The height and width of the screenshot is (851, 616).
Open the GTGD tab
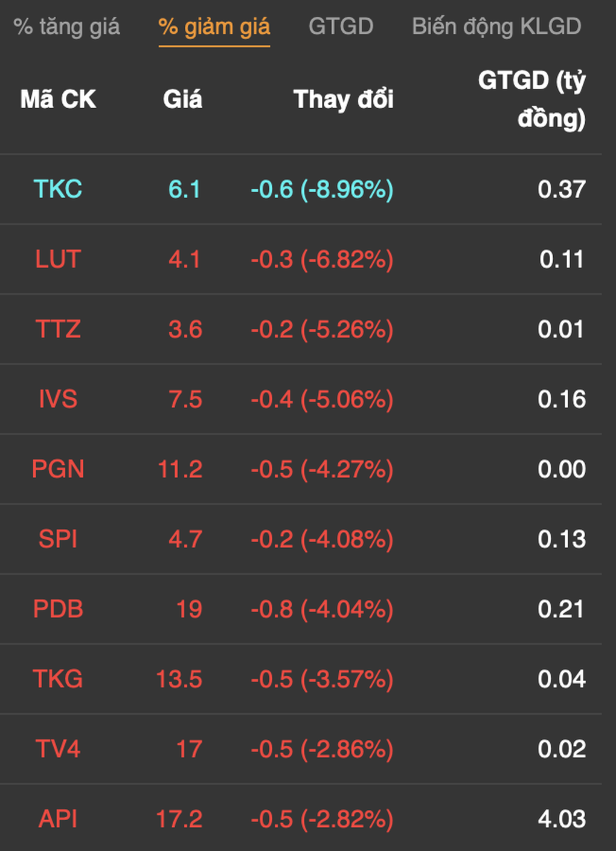(x=341, y=27)
